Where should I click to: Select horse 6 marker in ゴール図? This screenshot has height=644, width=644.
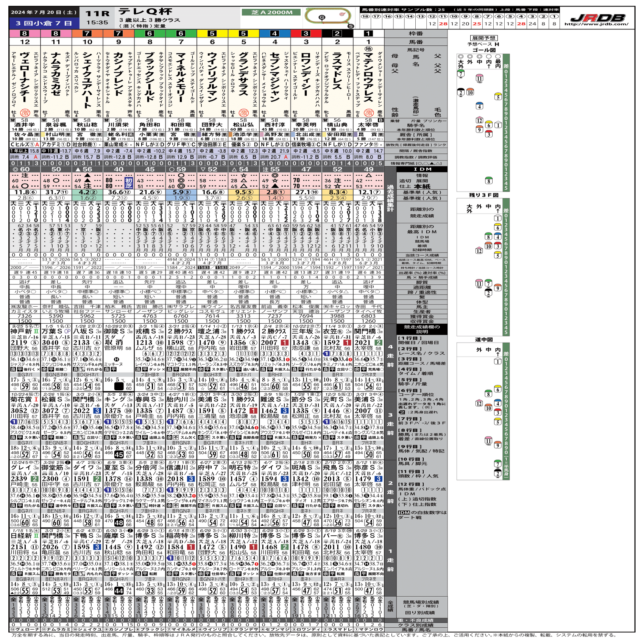(x=488, y=125)
